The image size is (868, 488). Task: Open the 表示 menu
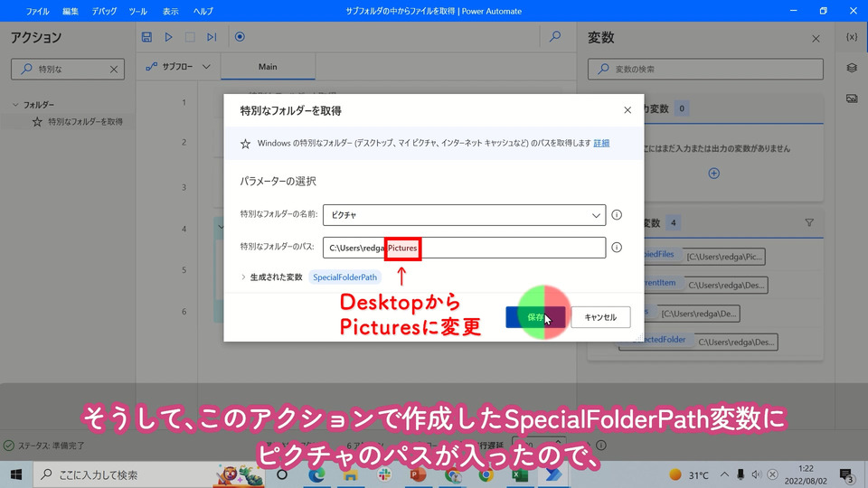pos(171,11)
